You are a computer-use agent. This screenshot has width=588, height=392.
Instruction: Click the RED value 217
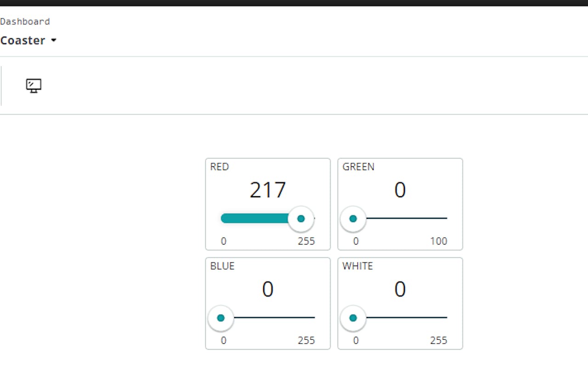(268, 190)
